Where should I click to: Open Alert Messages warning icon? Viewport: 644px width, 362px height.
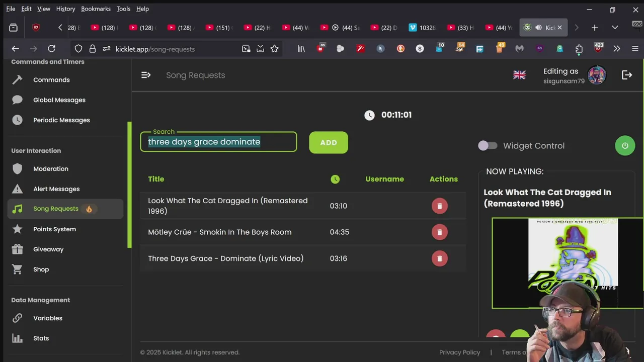click(x=17, y=189)
